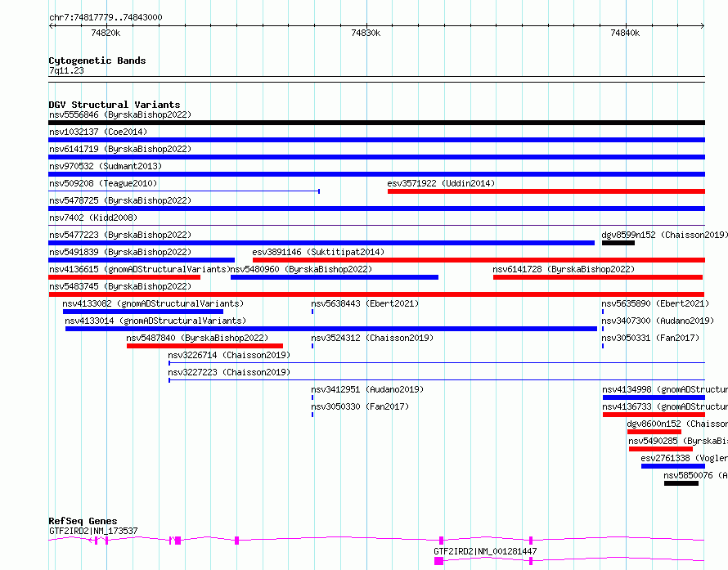Click the nsv5556846 (ByrskaBishop2022) variant label

click(120, 114)
